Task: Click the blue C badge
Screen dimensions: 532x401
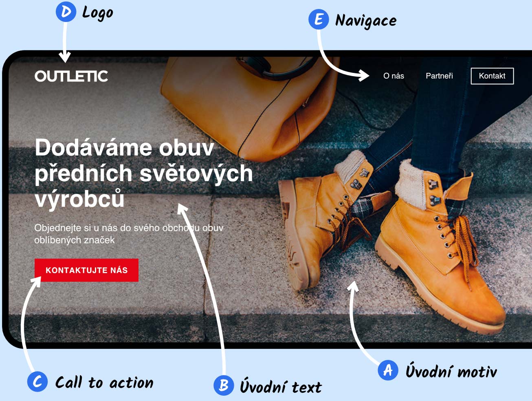Action: [37, 381]
